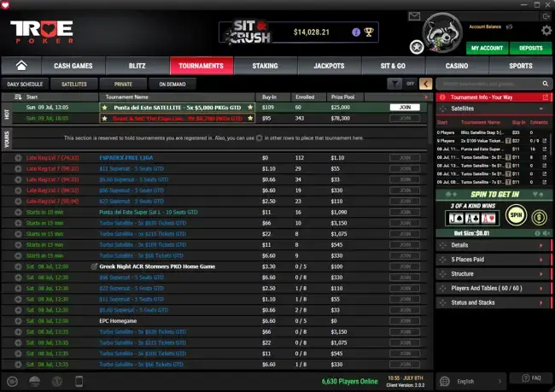Viewport: 555px width, 392px height.
Task: Open the Cash Games tab
Action: (x=73, y=66)
